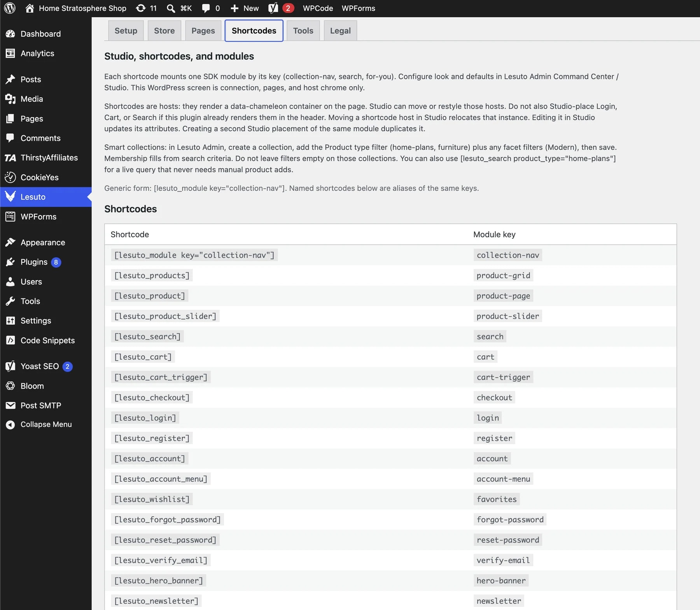Select the [lesuto_account_menu] shortcode
The image size is (700, 610).
click(161, 479)
